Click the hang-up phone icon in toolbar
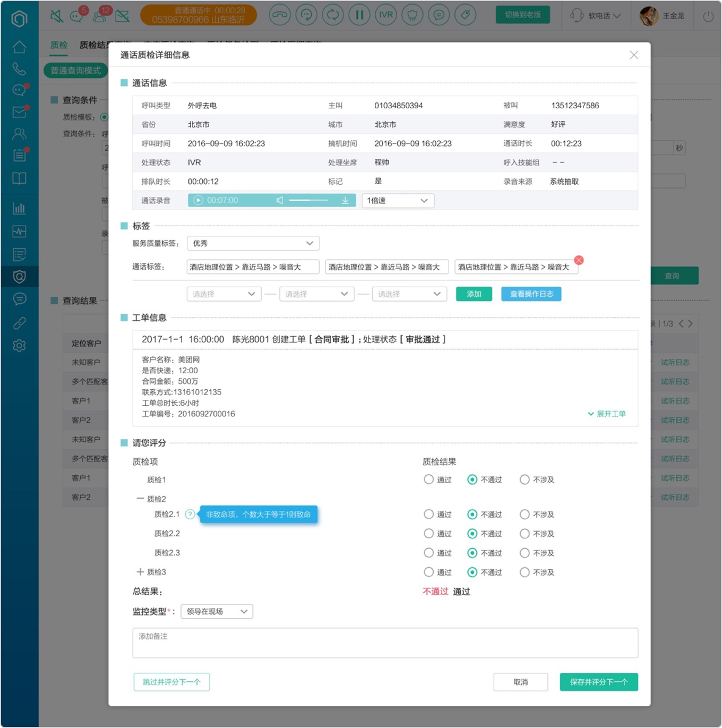The image size is (722, 728). click(280, 15)
